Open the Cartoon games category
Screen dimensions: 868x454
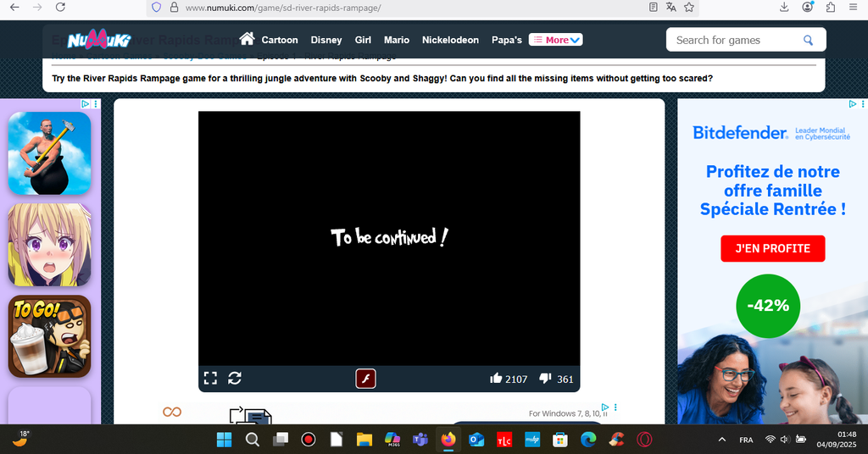click(279, 40)
